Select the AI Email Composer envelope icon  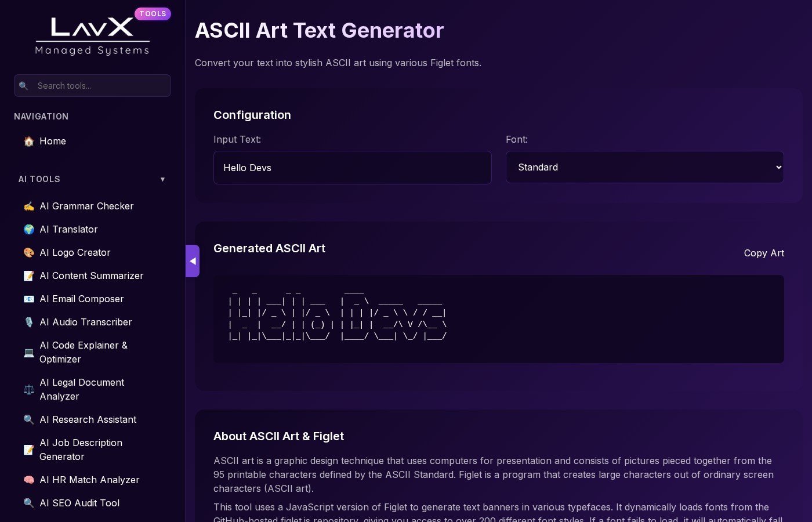point(29,299)
